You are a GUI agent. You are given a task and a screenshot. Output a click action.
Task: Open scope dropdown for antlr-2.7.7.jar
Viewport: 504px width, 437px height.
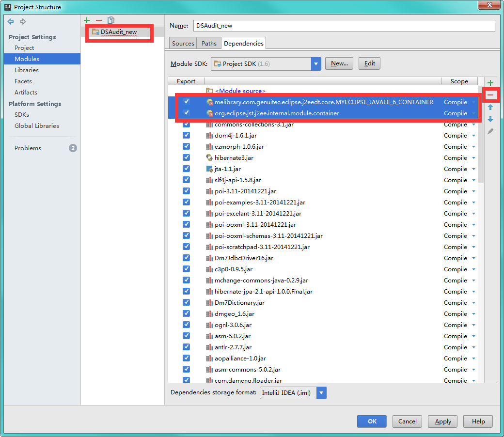pos(474,348)
